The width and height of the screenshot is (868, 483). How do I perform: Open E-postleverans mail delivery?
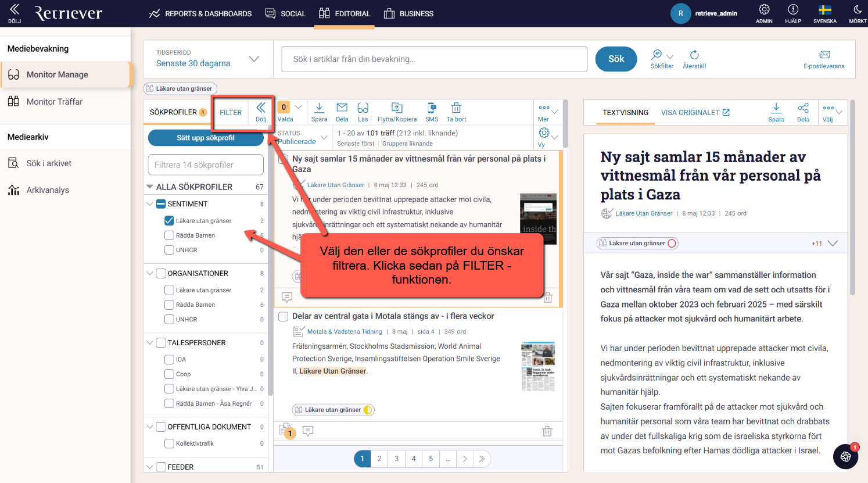coord(824,59)
